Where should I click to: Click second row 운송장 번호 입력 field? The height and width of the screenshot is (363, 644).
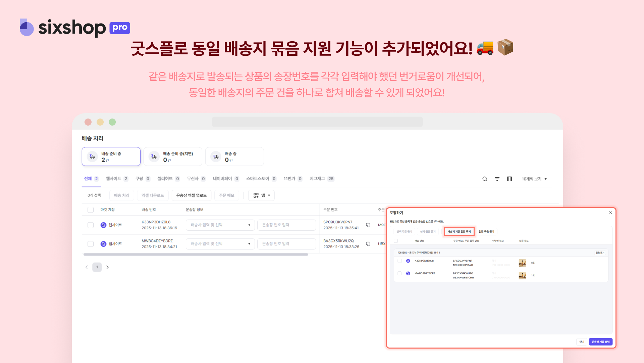(286, 244)
